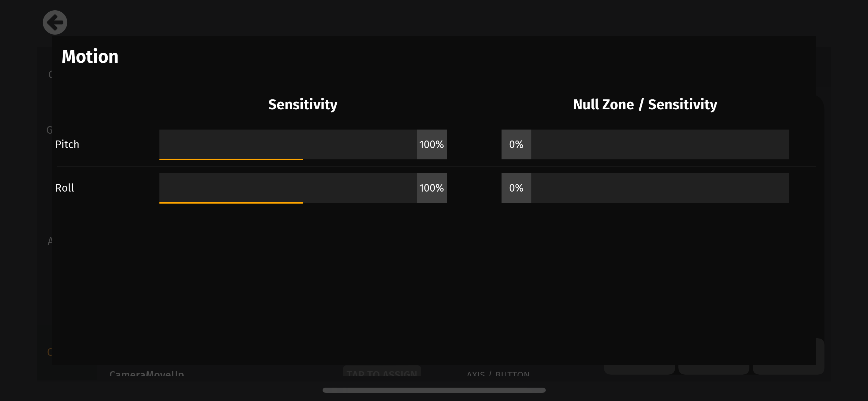The width and height of the screenshot is (868, 401).
Task: Click the Pitch sensitivity slider bar
Action: [288, 144]
